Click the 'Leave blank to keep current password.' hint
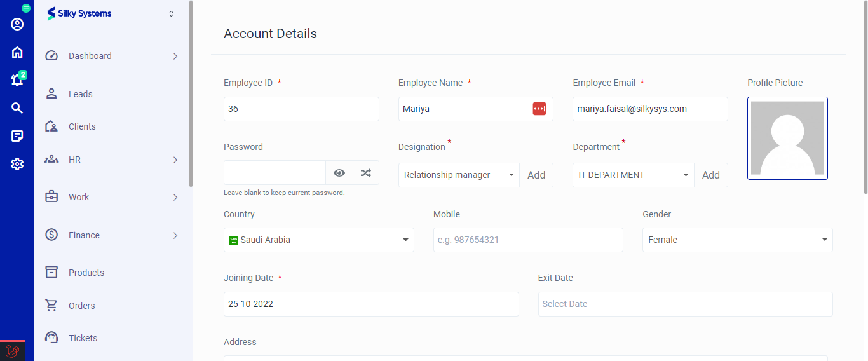The image size is (868, 361). [284, 193]
